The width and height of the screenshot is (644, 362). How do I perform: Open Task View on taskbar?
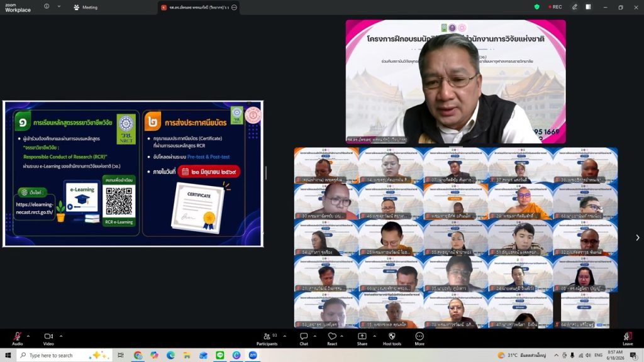pyautogui.click(x=120, y=355)
